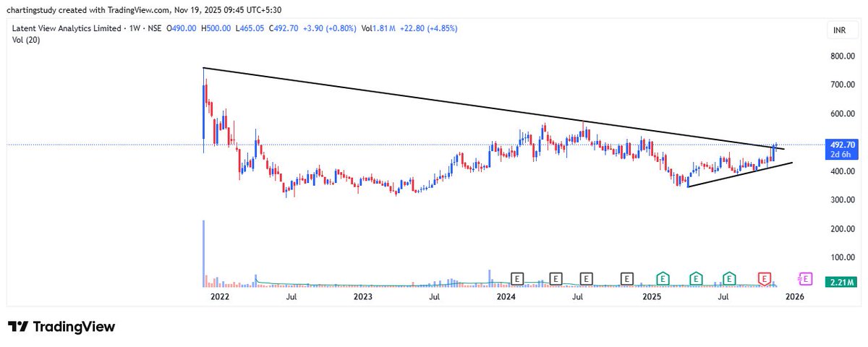The width and height of the screenshot is (868, 347).
Task: Click the Jul label between 2025 and 2026
Action: point(723,296)
